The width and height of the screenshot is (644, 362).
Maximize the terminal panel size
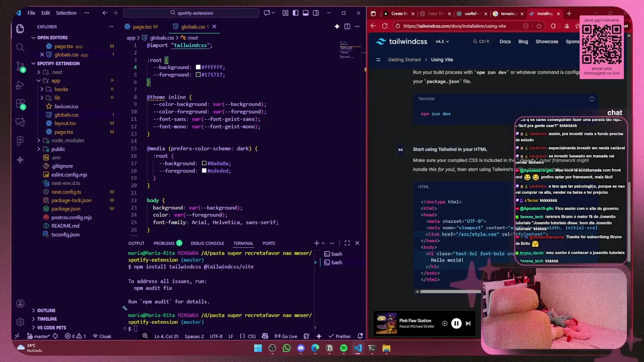347,243
